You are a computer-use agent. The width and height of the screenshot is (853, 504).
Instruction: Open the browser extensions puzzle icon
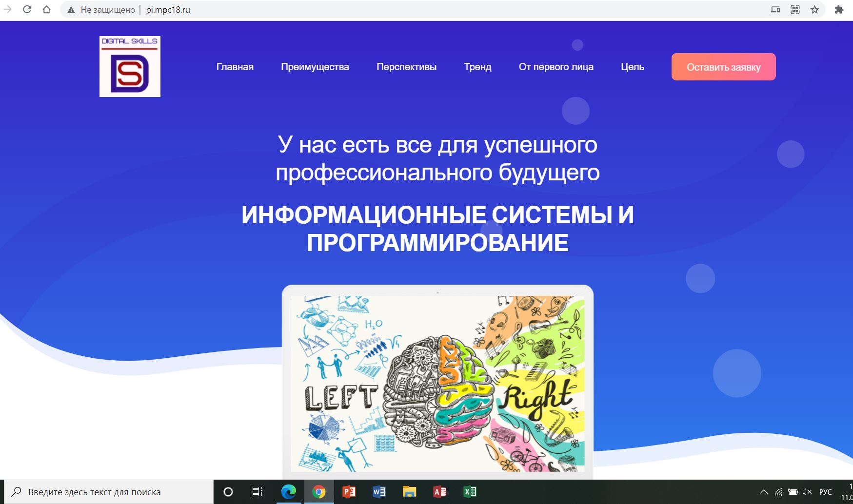839,9
